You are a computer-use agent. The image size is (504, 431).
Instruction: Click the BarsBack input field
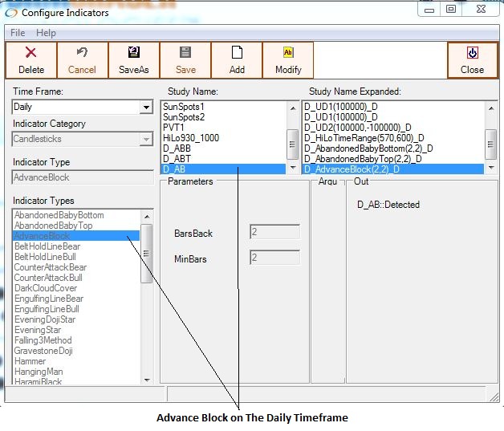[274, 233]
